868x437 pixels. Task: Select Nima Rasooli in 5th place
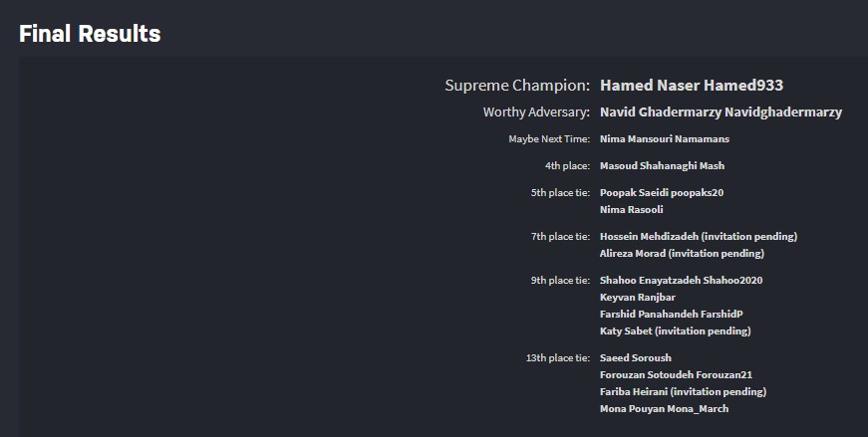tap(631, 210)
